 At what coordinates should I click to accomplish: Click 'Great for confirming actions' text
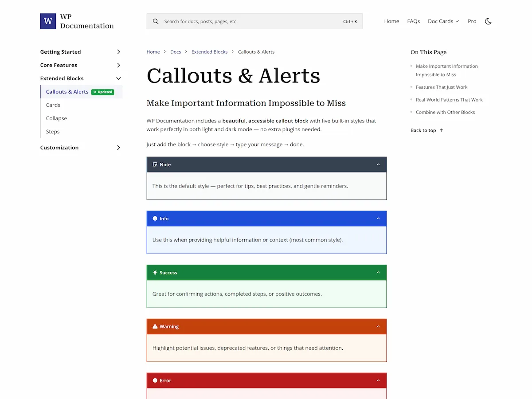pos(237,294)
